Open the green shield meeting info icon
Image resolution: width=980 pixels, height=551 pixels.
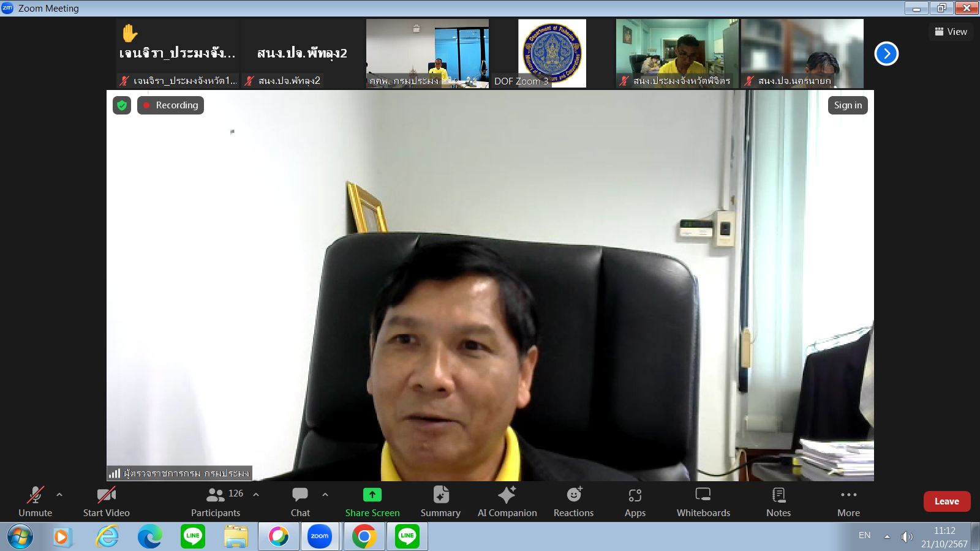(x=122, y=105)
